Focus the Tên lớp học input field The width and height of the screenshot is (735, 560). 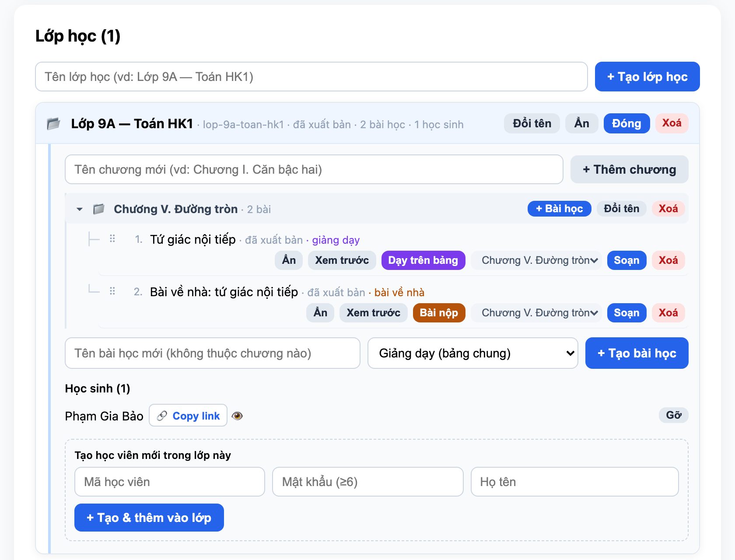[x=311, y=77]
